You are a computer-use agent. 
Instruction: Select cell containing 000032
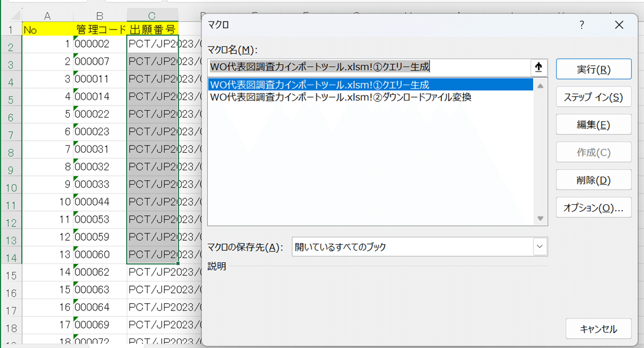pos(100,167)
